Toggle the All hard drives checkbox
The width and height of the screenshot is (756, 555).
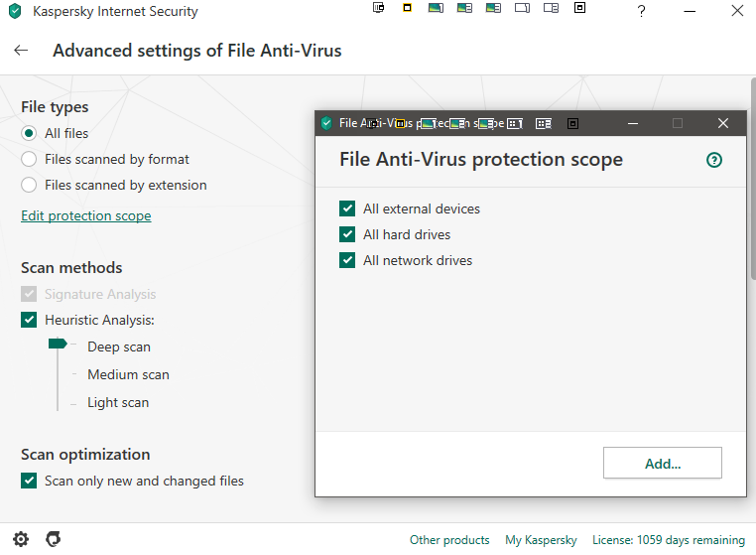click(347, 234)
